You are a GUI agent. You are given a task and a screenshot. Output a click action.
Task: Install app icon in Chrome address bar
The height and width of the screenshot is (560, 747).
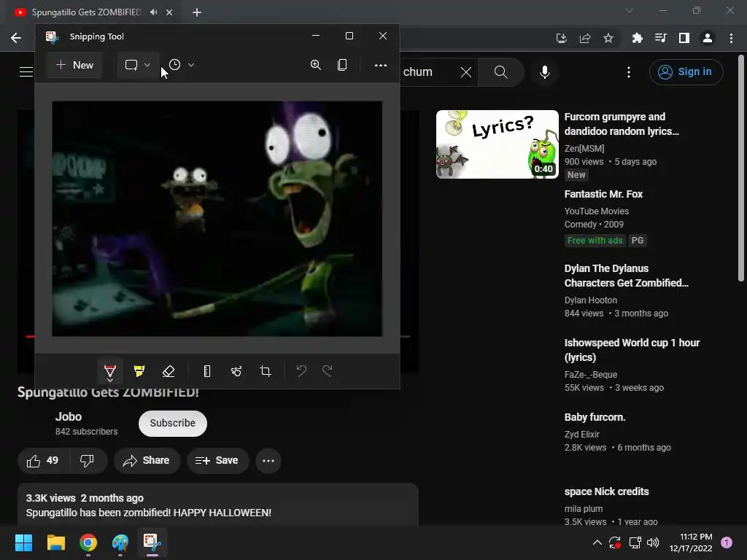pyautogui.click(x=562, y=38)
